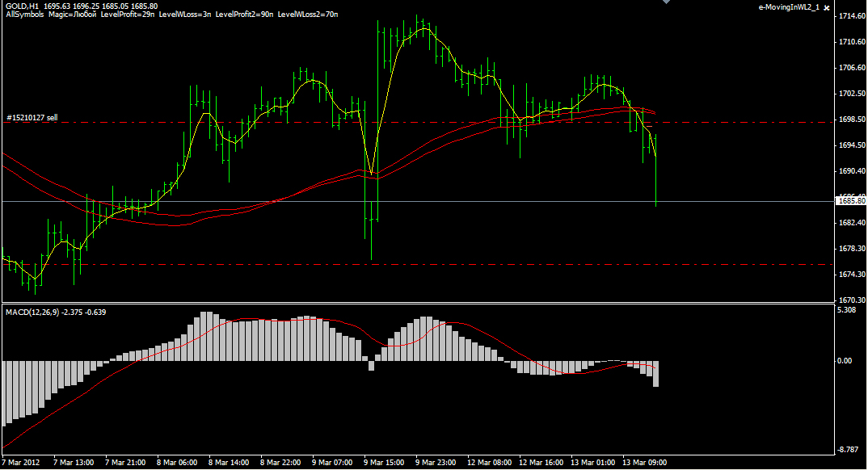Viewport: 868px width, 470px height.
Task: Click the e-MovingInWL2_1 expert advisor label
Action: (789, 7)
